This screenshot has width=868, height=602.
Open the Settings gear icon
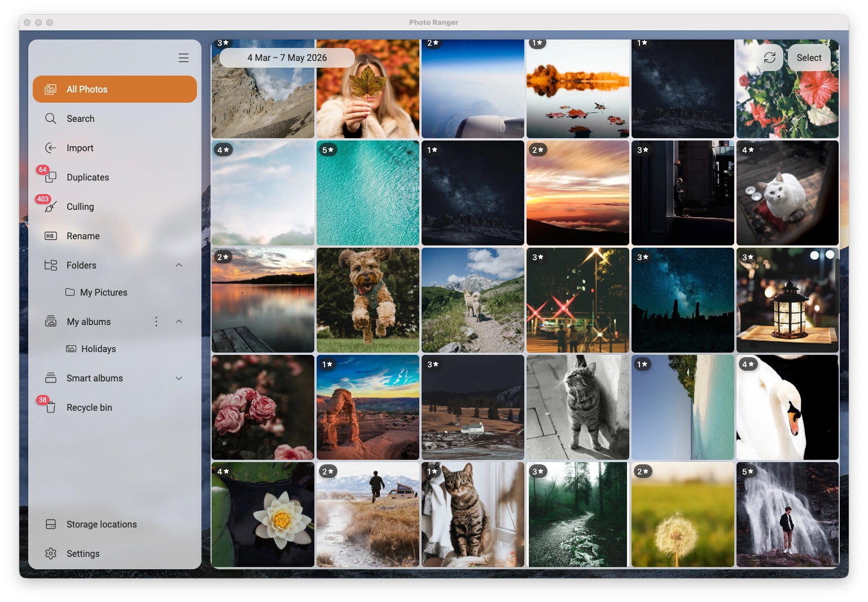(51, 553)
